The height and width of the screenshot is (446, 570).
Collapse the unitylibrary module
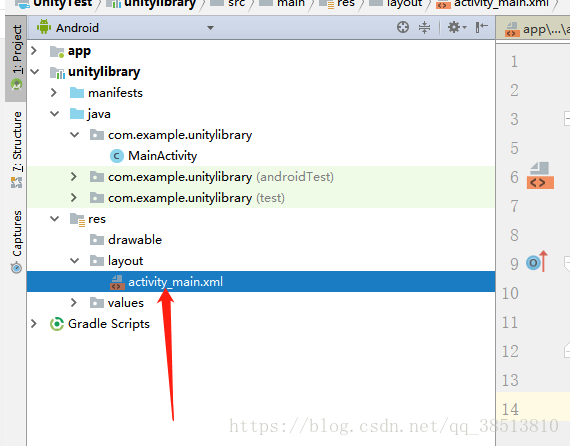click(35, 72)
